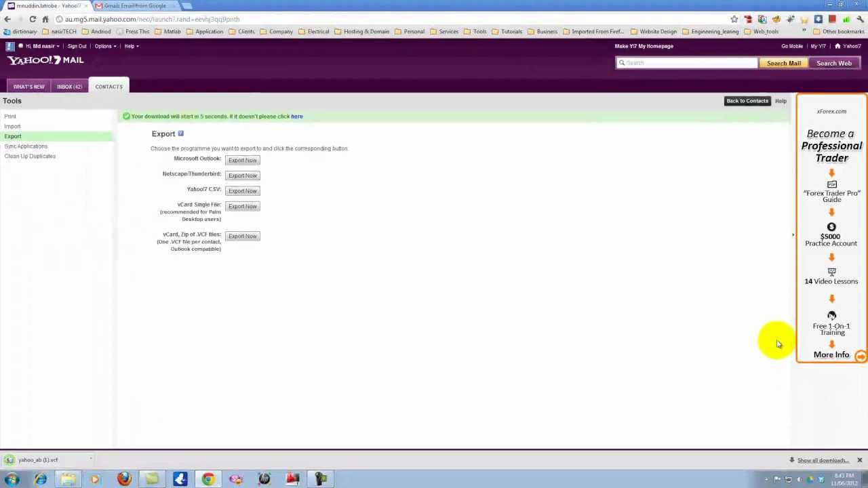Click Export Now for vCard Single File

pyautogui.click(x=243, y=206)
